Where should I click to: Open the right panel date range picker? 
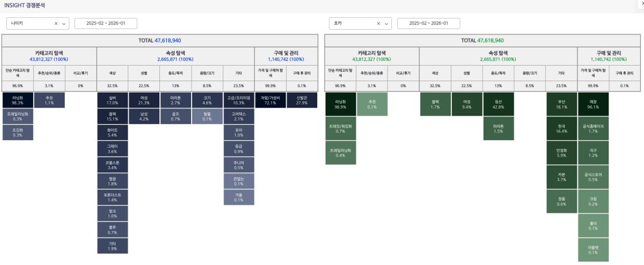click(428, 24)
